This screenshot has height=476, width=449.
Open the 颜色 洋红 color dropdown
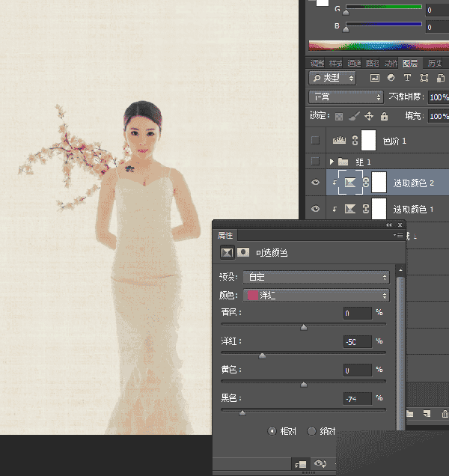coord(316,296)
